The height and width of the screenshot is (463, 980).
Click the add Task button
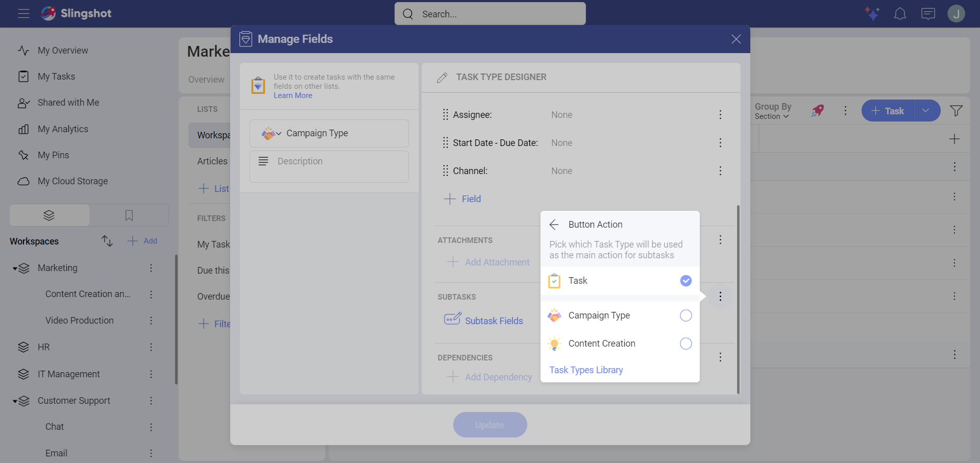click(x=888, y=111)
